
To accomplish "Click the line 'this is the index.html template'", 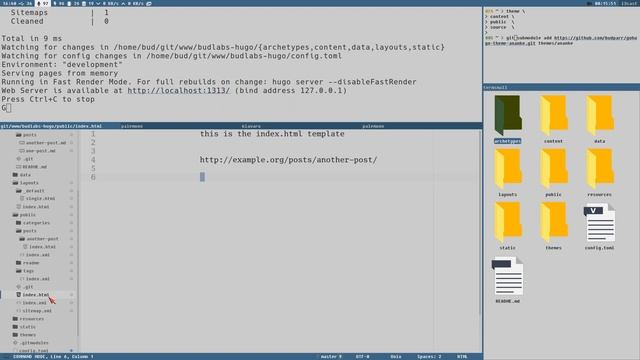I will (272, 134).
